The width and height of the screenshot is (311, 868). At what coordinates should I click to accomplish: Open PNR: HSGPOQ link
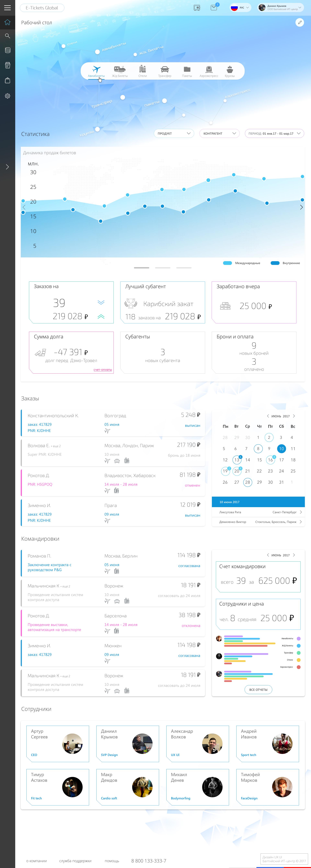tap(40, 484)
